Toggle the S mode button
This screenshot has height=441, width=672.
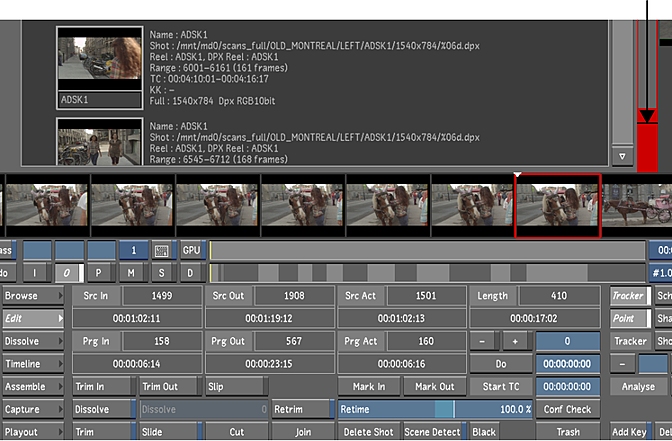pos(162,273)
